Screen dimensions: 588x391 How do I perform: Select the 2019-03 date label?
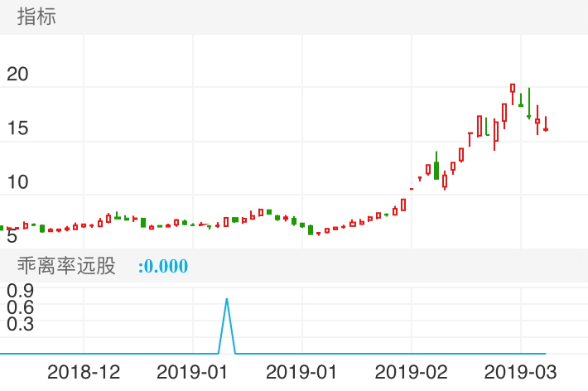point(520,373)
